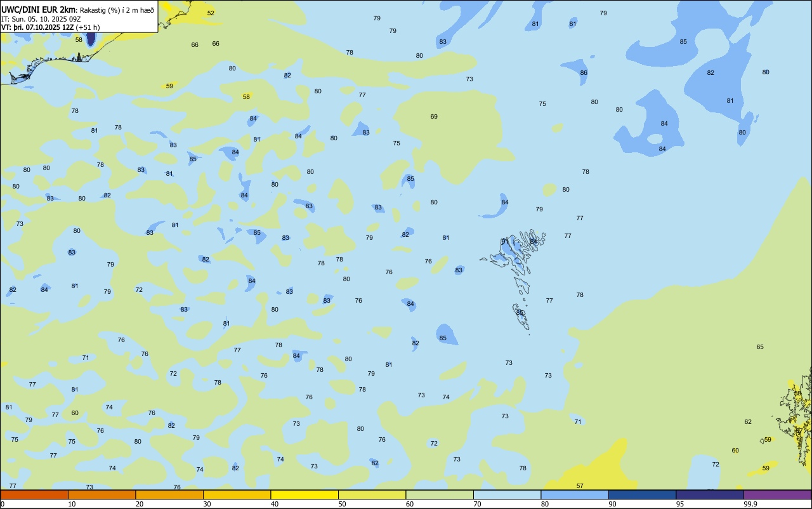The width and height of the screenshot is (812, 509).
Task: Click the 95–99.9 navy legend swatch
Action: (x=710, y=494)
